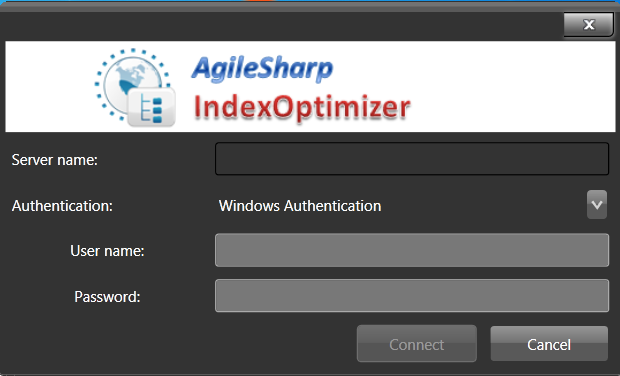Viewport: 620px width, 376px height.
Task: Click the User name input field
Action: pyautogui.click(x=412, y=250)
